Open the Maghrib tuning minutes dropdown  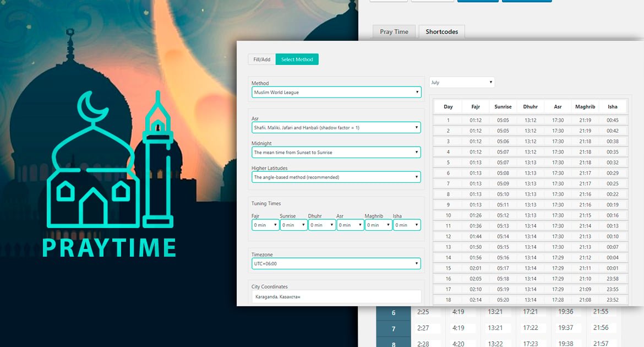378,225
